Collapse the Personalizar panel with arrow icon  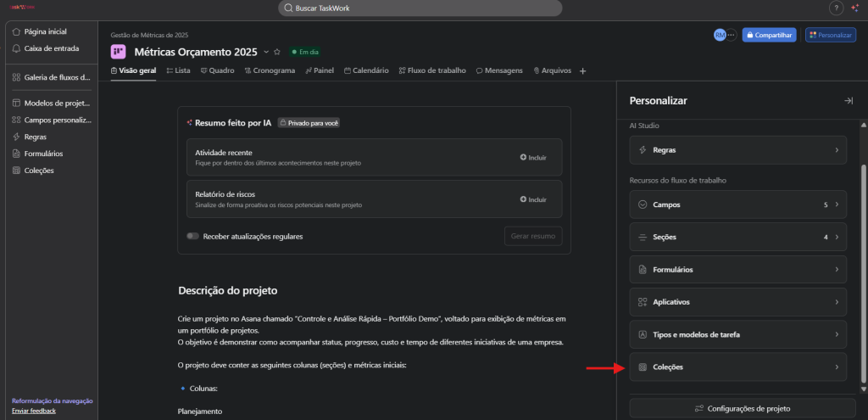848,100
